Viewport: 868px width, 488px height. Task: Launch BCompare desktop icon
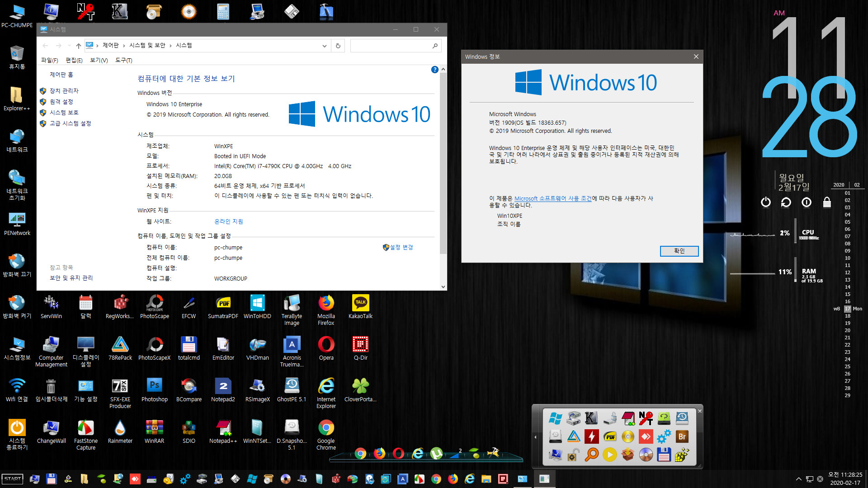[189, 390]
